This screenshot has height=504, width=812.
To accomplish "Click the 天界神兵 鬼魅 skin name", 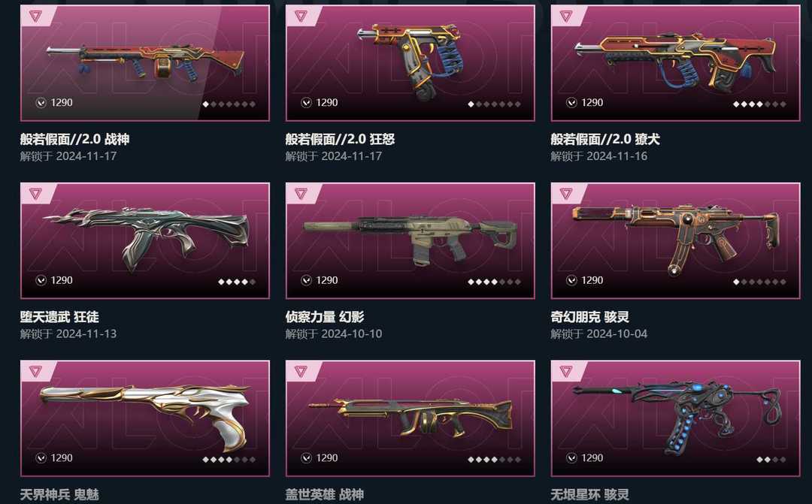I will point(59,494).
